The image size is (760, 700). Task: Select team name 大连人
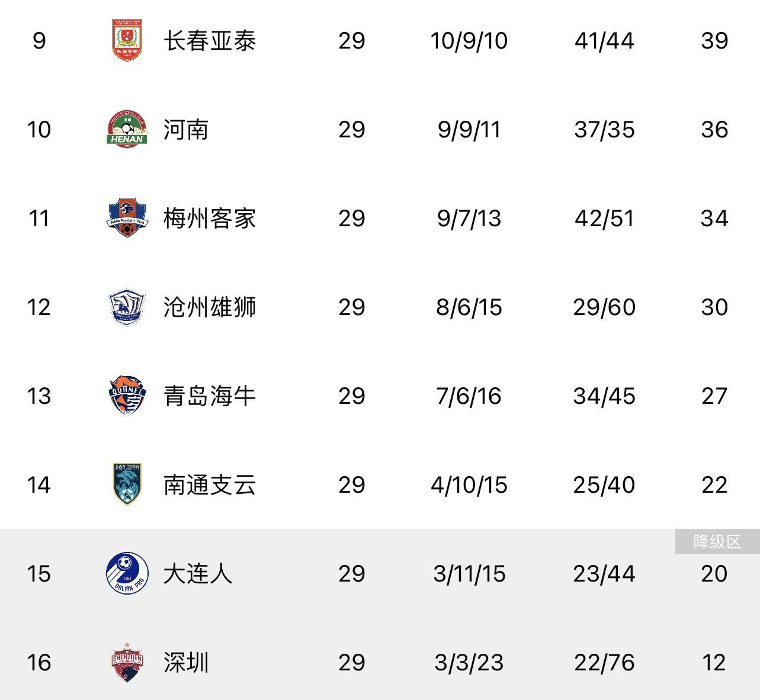(198, 574)
